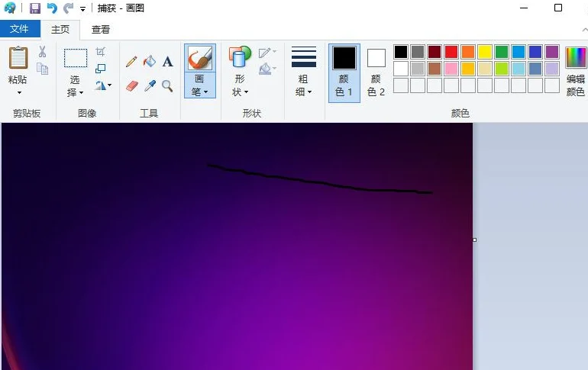Open the shape fill dropdown
Image resolution: width=588 pixels, height=370 pixels.
coord(267,69)
